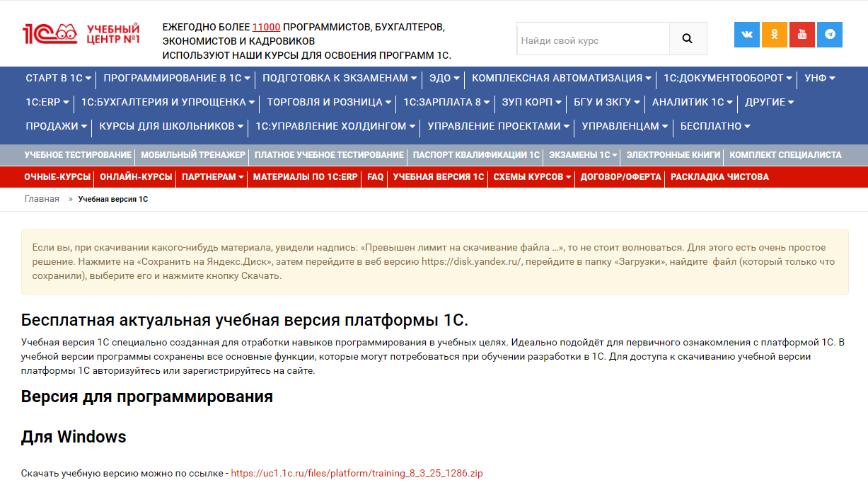Open the КУРСЫ ДЛЯ ШКОЛЬНИКОВ menu
This screenshot has height=485, width=868.
tap(172, 126)
